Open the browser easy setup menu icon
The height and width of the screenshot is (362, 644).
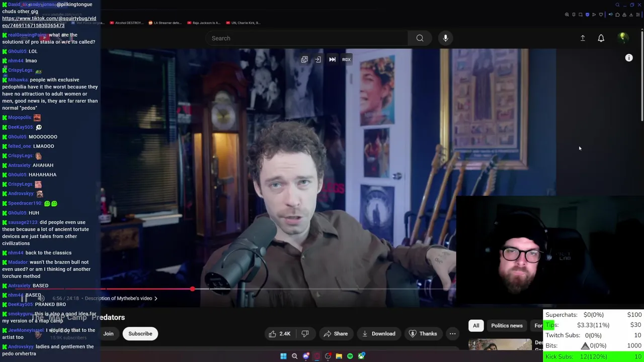(638, 15)
